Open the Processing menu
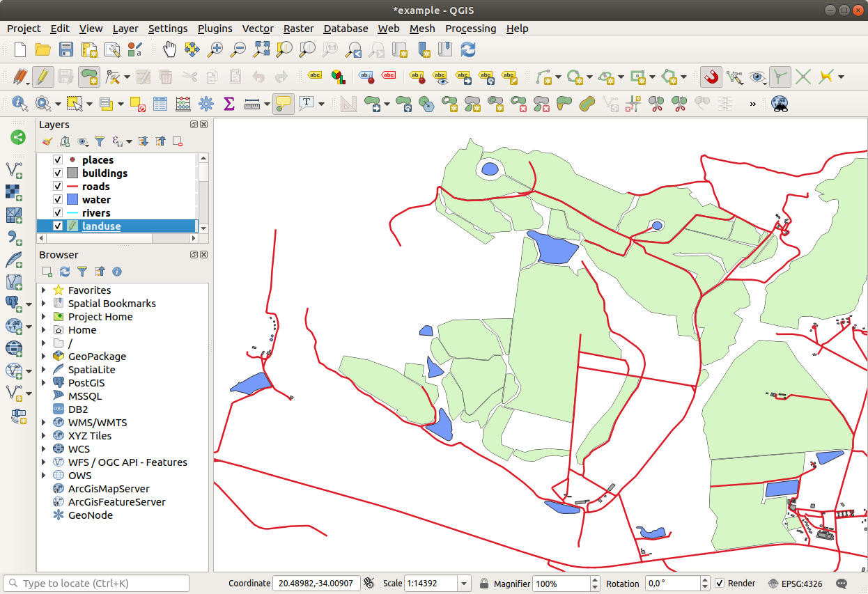Screen dimensions: 868x594 [470, 29]
